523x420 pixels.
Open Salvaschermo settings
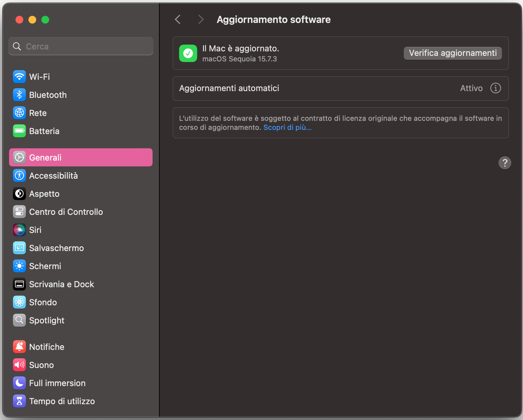(56, 248)
